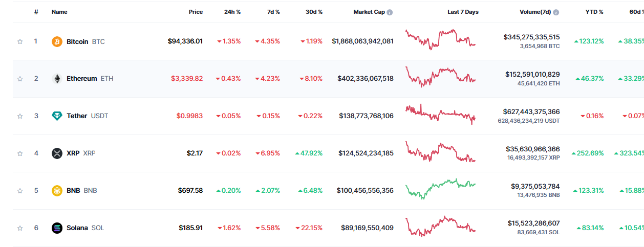
Task: Click the Tether logo icon
Action: [57, 116]
